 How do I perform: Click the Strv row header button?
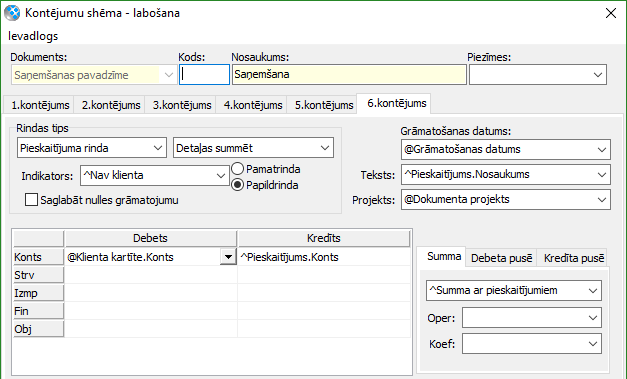click(x=38, y=275)
